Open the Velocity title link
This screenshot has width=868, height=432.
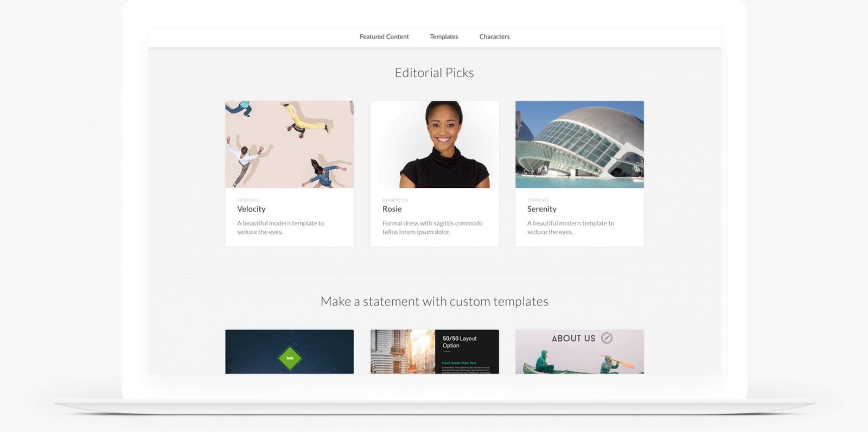click(251, 209)
